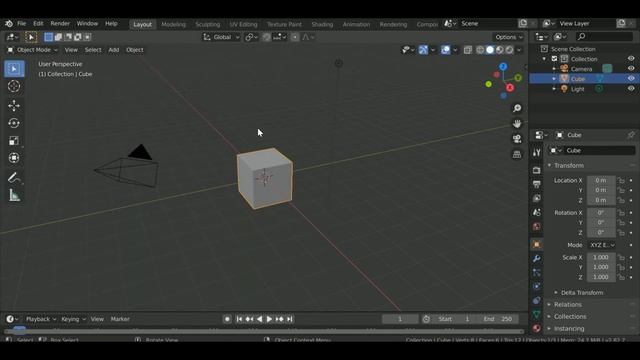Open the Global transform orientation dropdown
Image resolution: width=640 pixels, height=360 pixels.
click(221, 37)
